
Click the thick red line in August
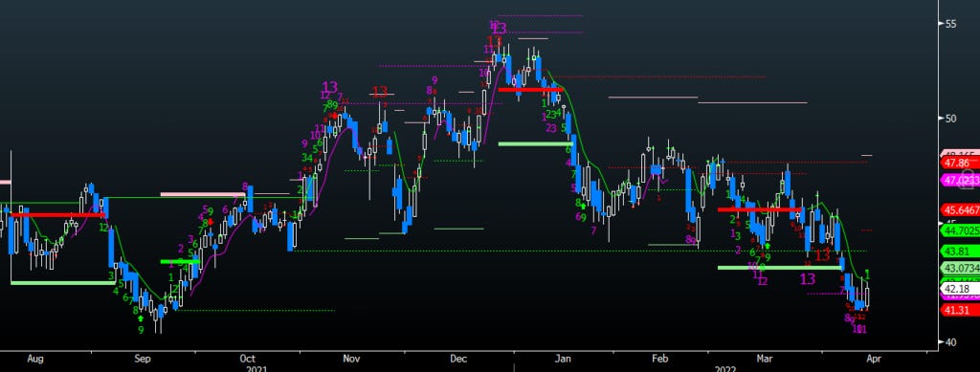[x=57, y=215]
